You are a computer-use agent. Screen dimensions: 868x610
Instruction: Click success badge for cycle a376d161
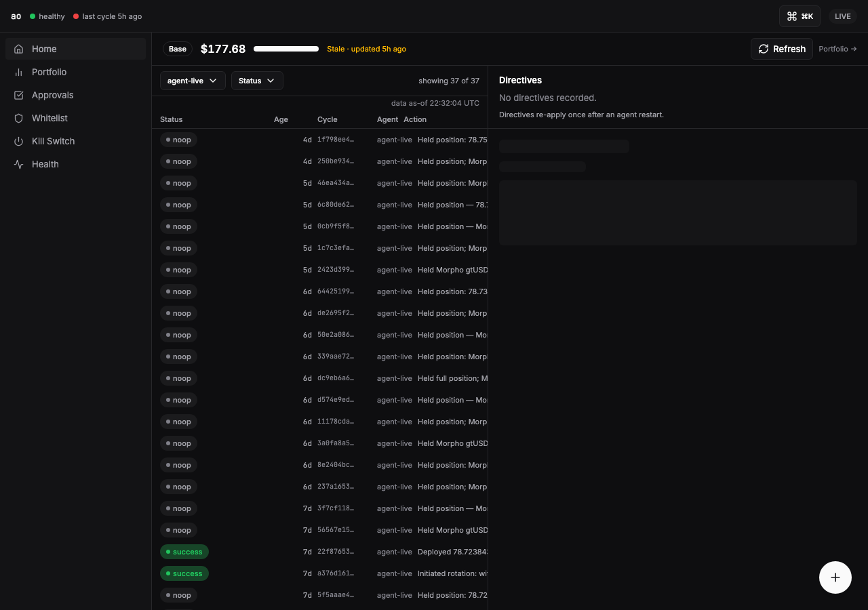[x=184, y=573]
